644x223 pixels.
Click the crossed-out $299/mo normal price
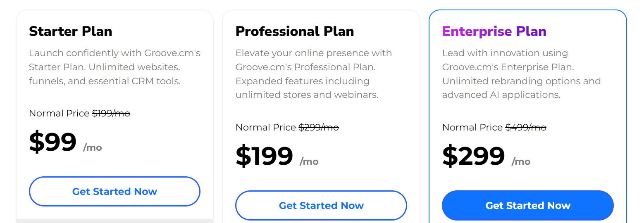pyautogui.click(x=319, y=127)
